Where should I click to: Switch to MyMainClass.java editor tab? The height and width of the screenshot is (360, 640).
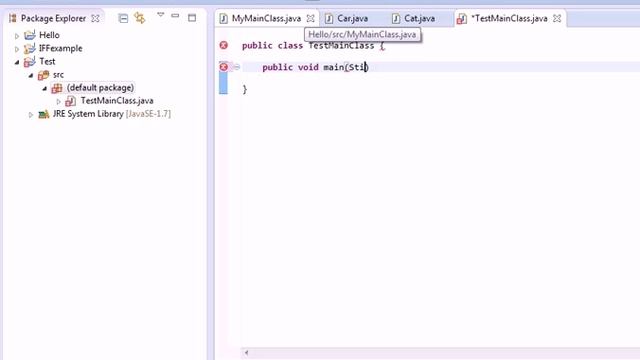[266, 18]
